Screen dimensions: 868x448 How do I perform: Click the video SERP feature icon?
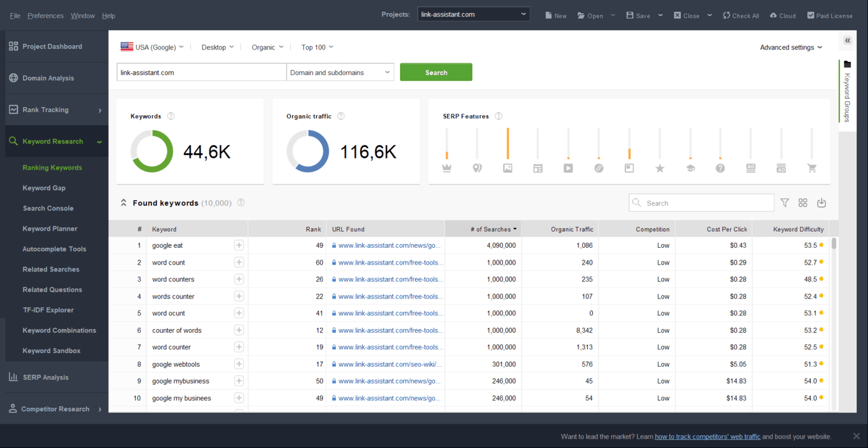(568, 168)
